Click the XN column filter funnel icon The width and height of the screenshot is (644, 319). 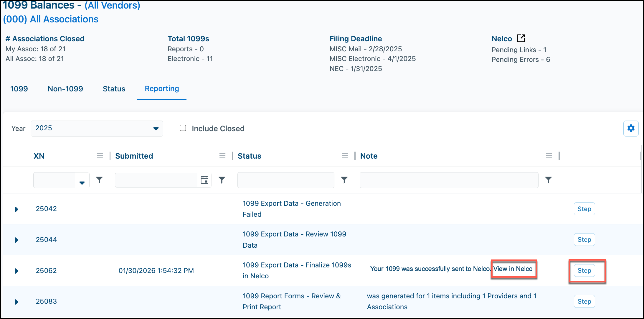[100, 180]
